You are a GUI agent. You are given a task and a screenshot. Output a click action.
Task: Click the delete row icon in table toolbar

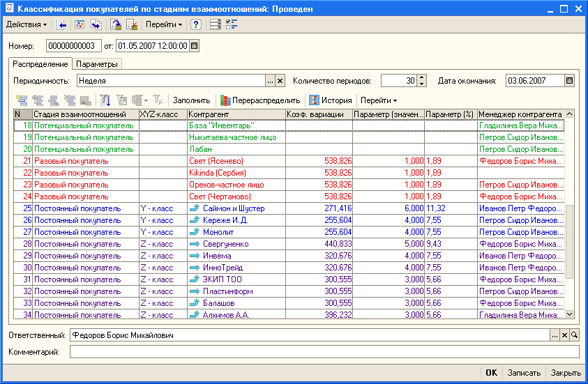70,100
